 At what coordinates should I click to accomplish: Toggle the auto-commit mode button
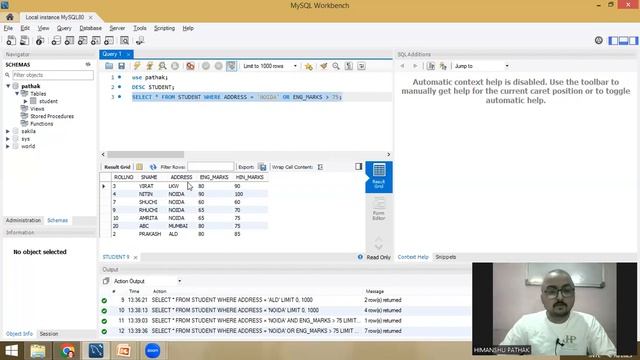click(x=231, y=66)
